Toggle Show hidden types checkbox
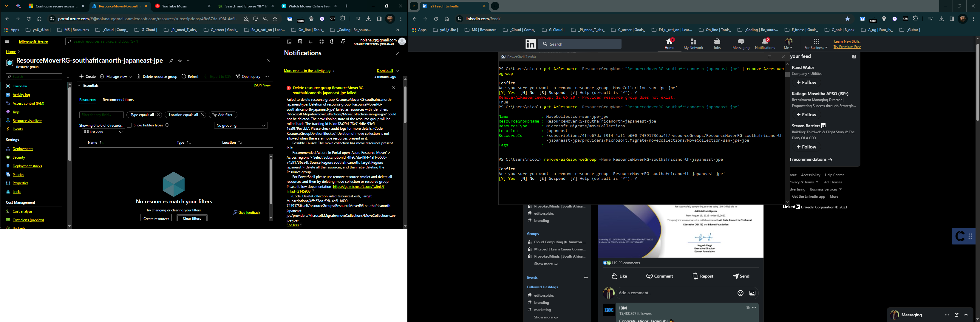Screen dimensions: 980x322 coord(129,126)
